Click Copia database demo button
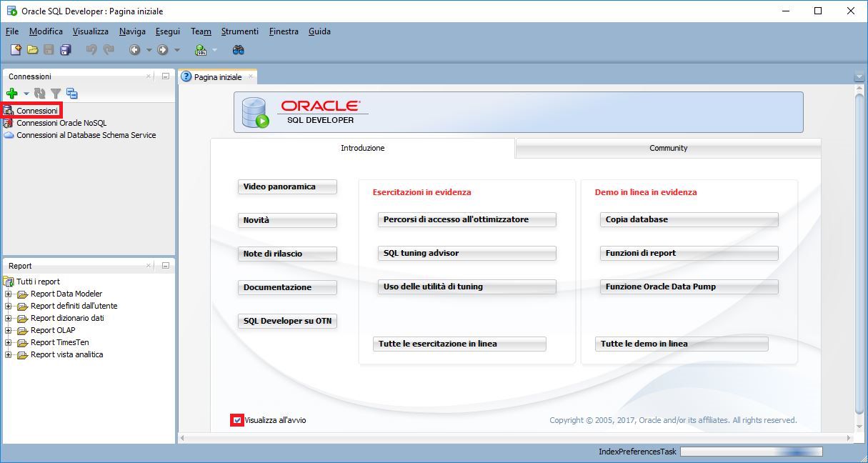 [689, 219]
